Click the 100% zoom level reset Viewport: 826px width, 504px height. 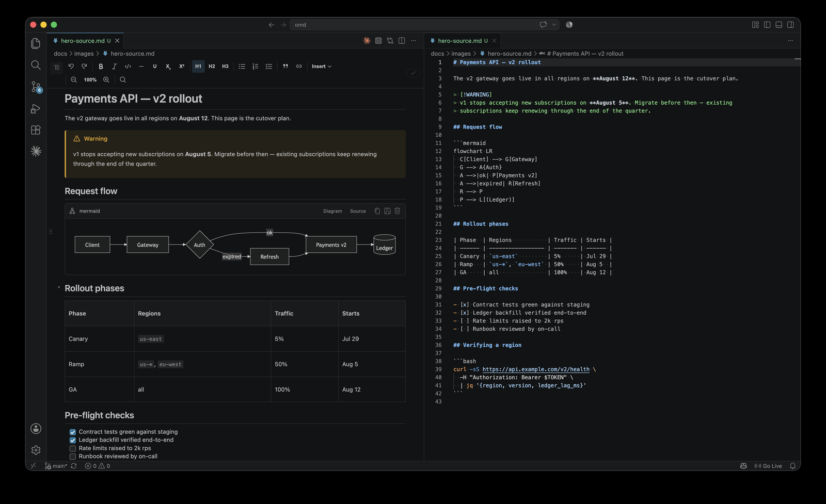[x=90, y=79]
